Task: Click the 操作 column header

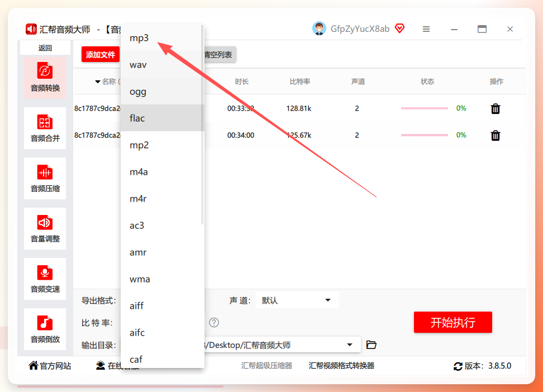Action: [496, 82]
